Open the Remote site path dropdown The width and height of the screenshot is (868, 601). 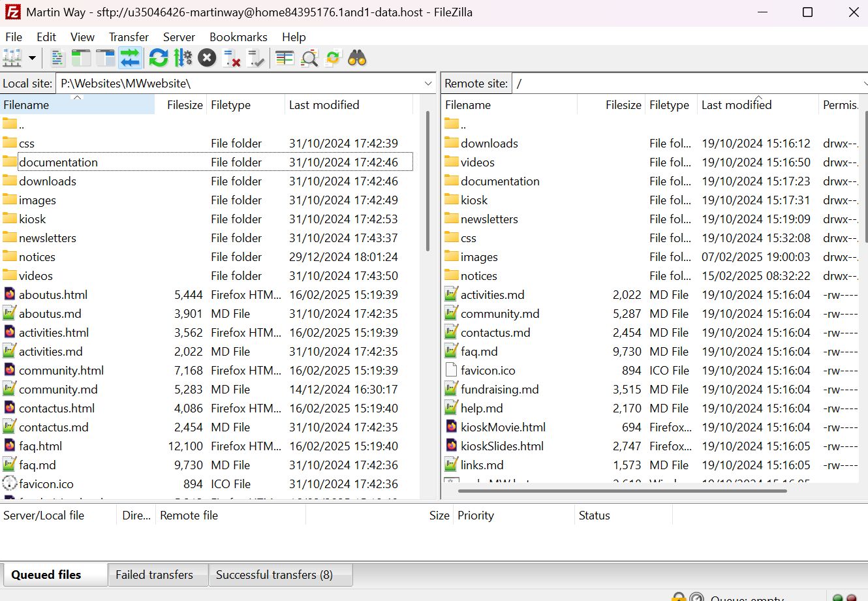pos(864,84)
